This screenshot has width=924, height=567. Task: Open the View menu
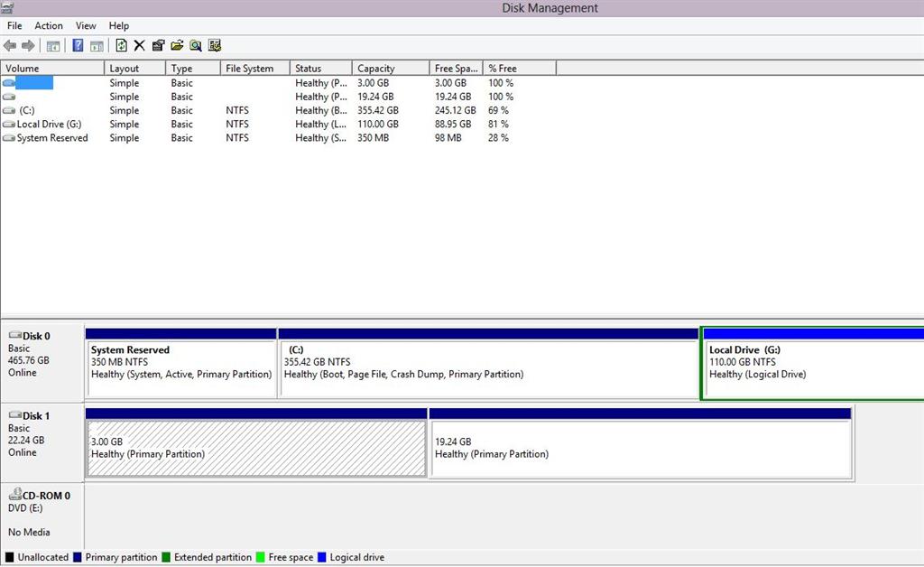[85, 25]
